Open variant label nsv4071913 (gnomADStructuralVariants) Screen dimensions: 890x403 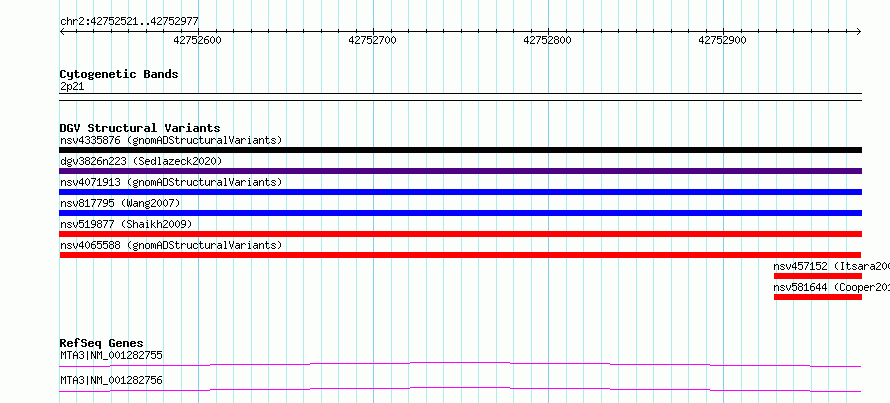point(171,182)
